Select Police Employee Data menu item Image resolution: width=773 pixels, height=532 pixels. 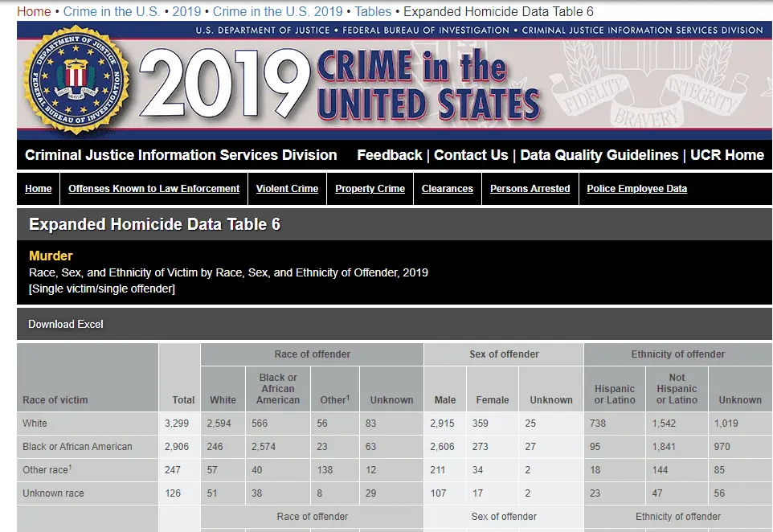point(636,189)
